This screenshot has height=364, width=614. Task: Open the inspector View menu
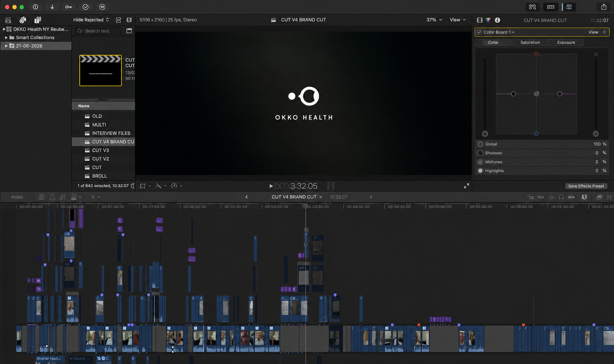(x=593, y=32)
